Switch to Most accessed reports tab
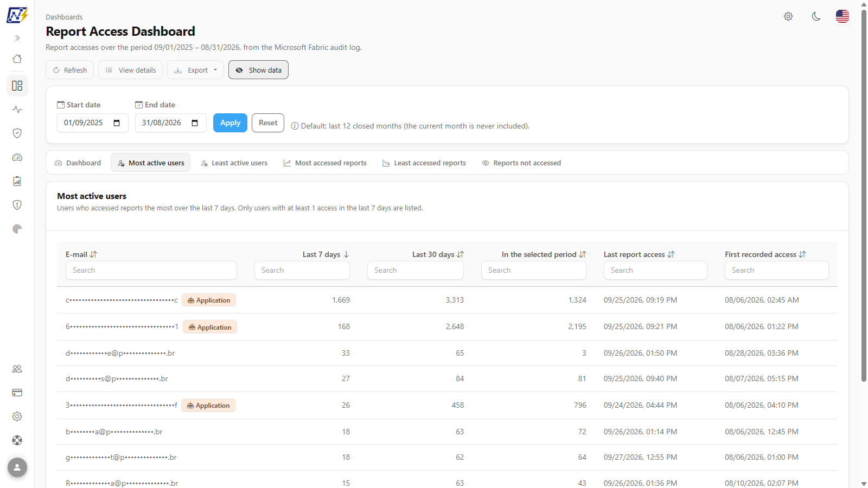This screenshot has width=868, height=488. pyautogui.click(x=325, y=163)
